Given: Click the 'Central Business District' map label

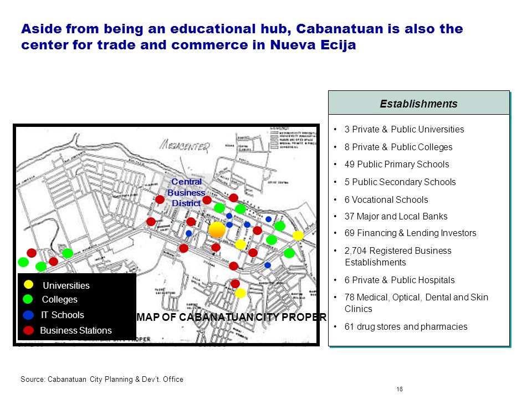Looking at the screenshot, I should tap(186, 192).
